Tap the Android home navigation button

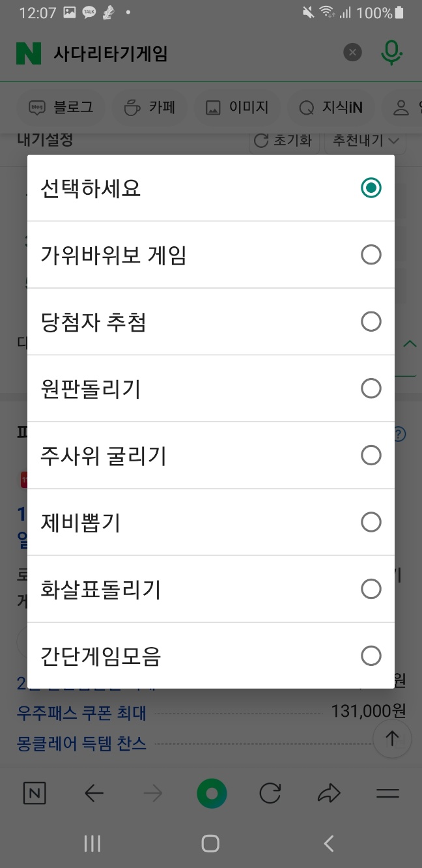(210, 843)
